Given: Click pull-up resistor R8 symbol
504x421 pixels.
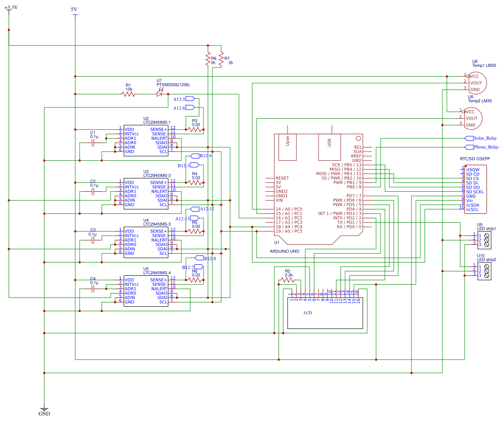Looking at the screenshot, I should pos(208,59).
